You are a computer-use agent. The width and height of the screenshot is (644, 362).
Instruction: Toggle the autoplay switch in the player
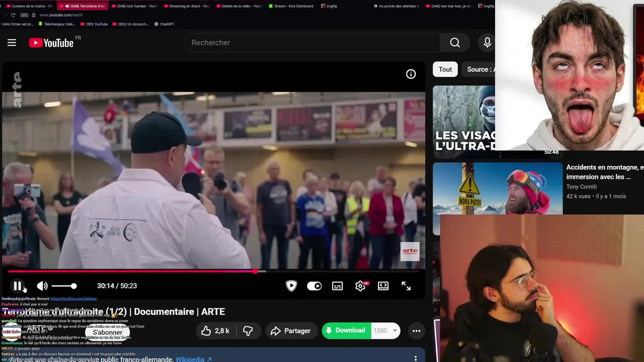pyautogui.click(x=314, y=286)
